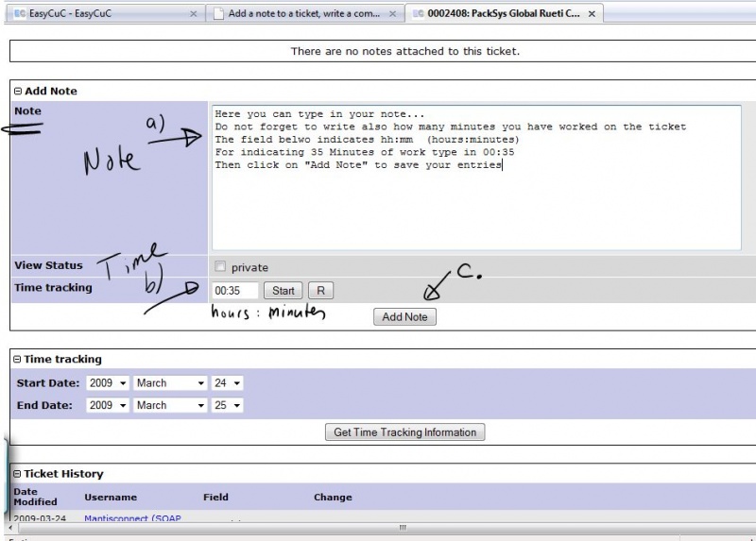
Task: Switch to the EasyCuC - EasyCuC tab
Action: tap(105, 13)
